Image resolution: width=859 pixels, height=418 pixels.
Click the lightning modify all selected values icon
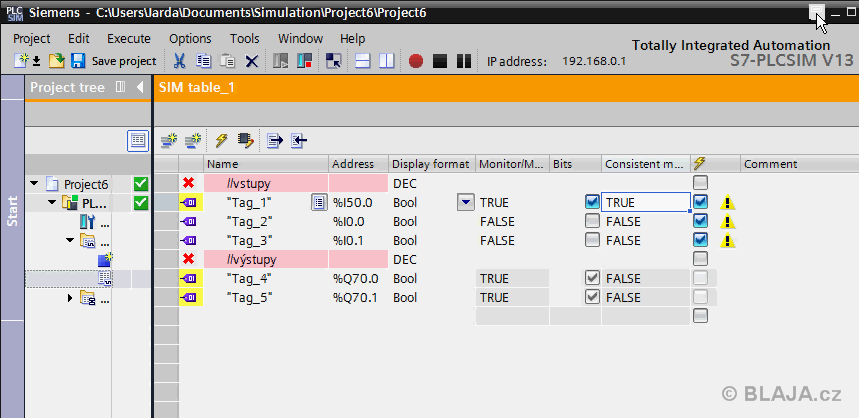pos(221,141)
